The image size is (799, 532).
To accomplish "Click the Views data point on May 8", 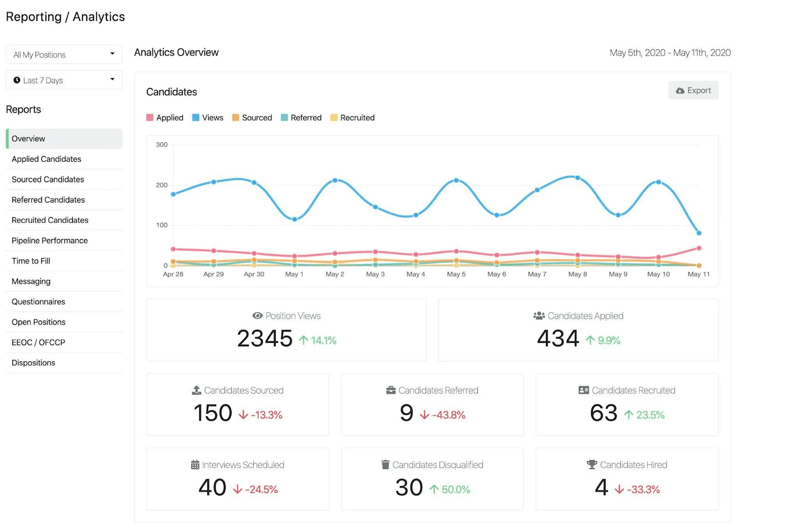I will point(578,178).
